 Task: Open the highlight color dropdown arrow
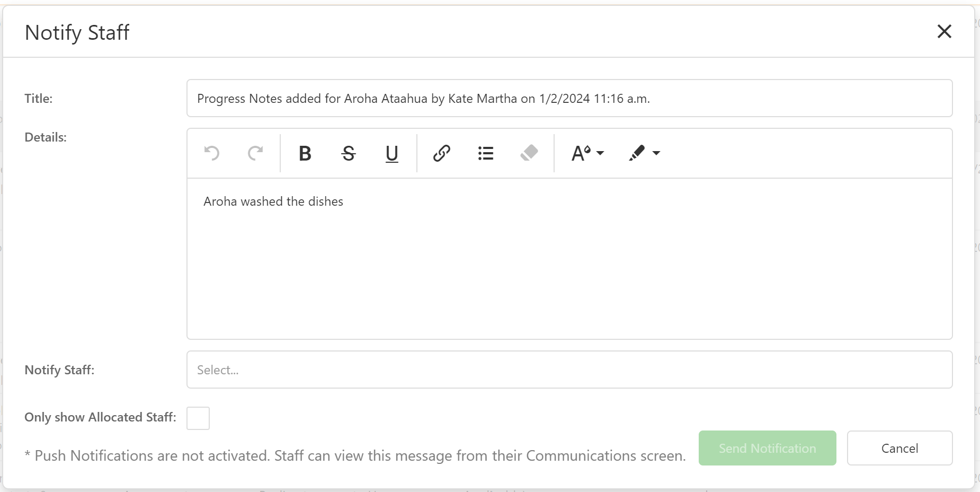(656, 153)
